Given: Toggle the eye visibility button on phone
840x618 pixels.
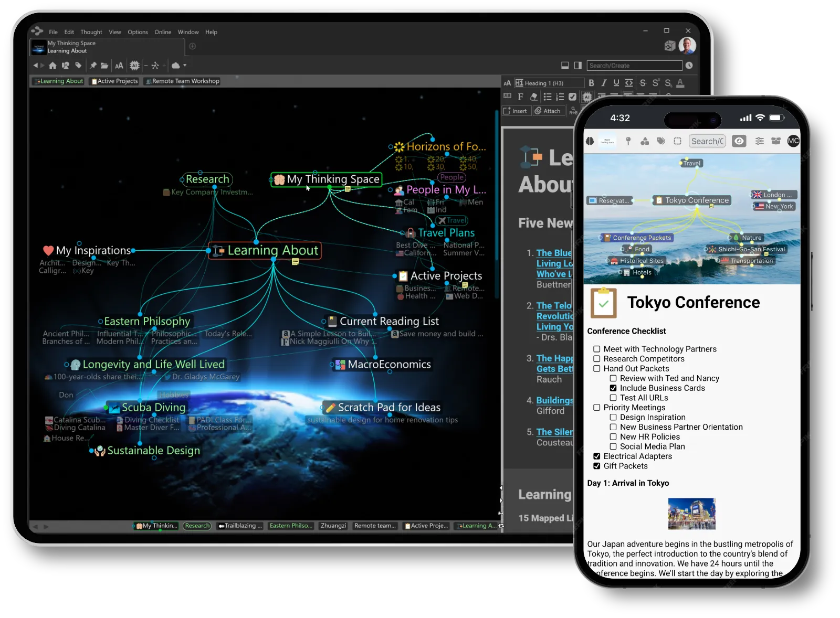Looking at the screenshot, I should tap(739, 141).
